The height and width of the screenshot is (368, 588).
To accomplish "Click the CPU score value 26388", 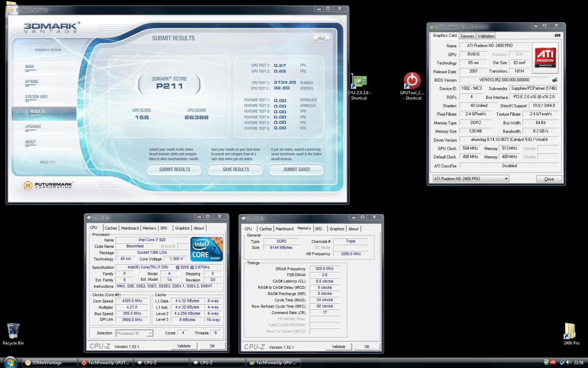I will click(x=197, y=117).
